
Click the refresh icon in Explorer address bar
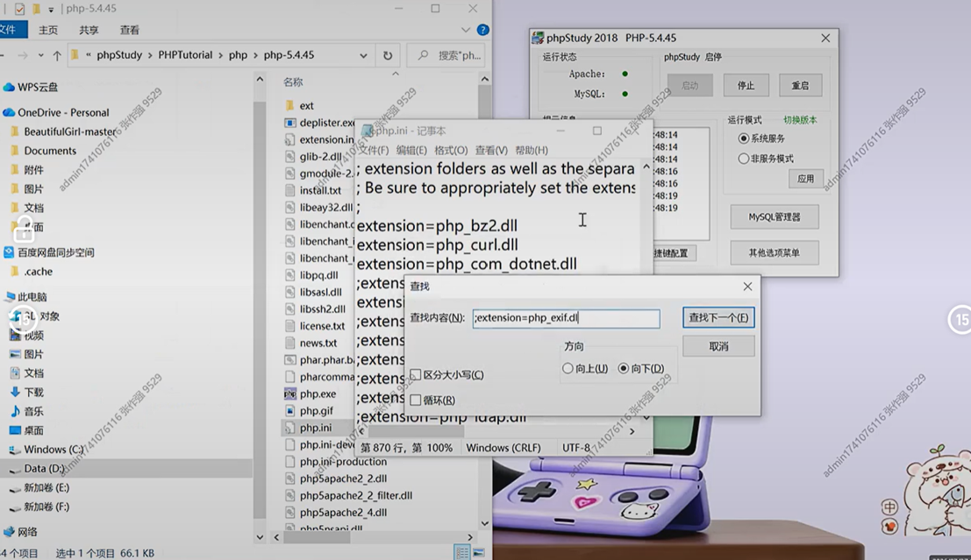pyautogui.click(x=388, y=55)
